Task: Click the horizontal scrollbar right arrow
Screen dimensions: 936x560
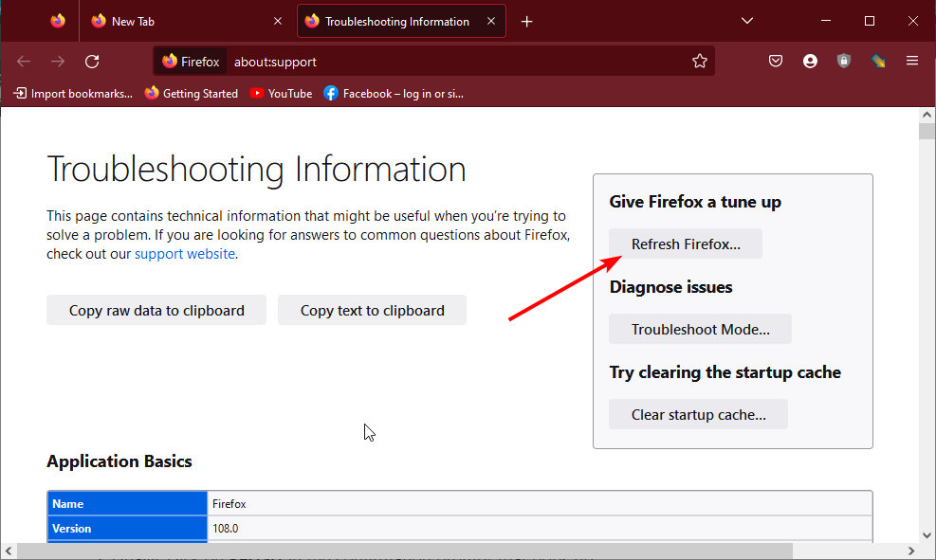Action: tap(911, 551)
